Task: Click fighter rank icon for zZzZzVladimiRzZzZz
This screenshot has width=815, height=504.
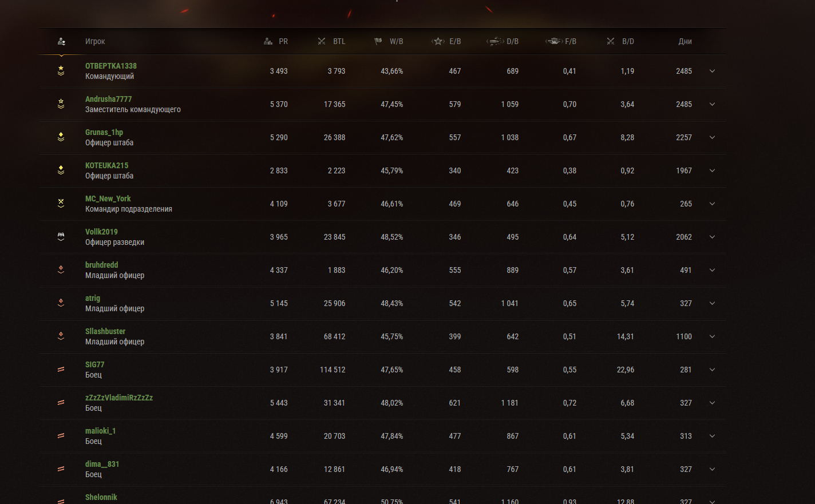Action: (x=61, y=403)
